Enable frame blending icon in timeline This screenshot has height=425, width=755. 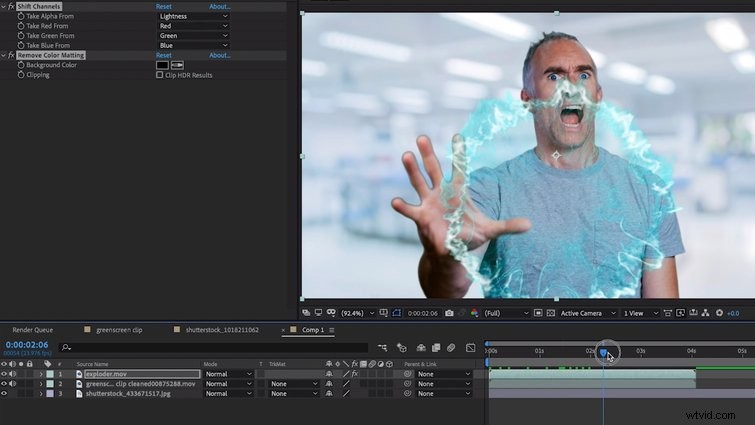(436, 348)
